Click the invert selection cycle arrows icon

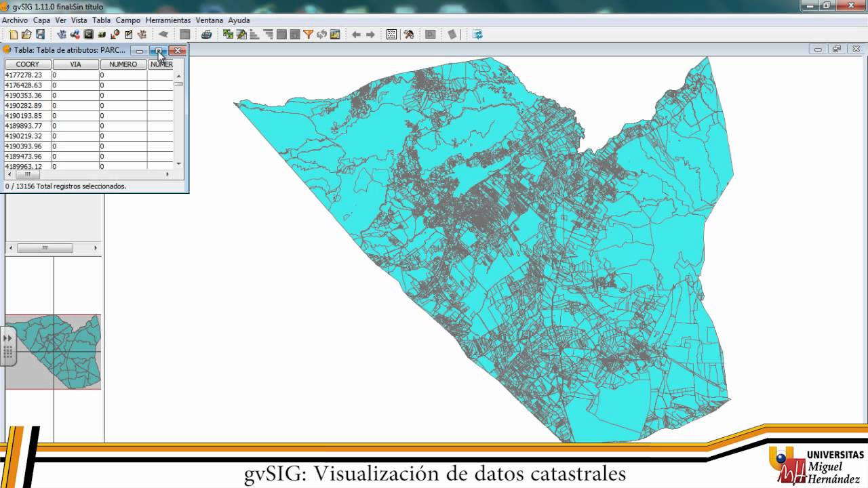(321, 35)
